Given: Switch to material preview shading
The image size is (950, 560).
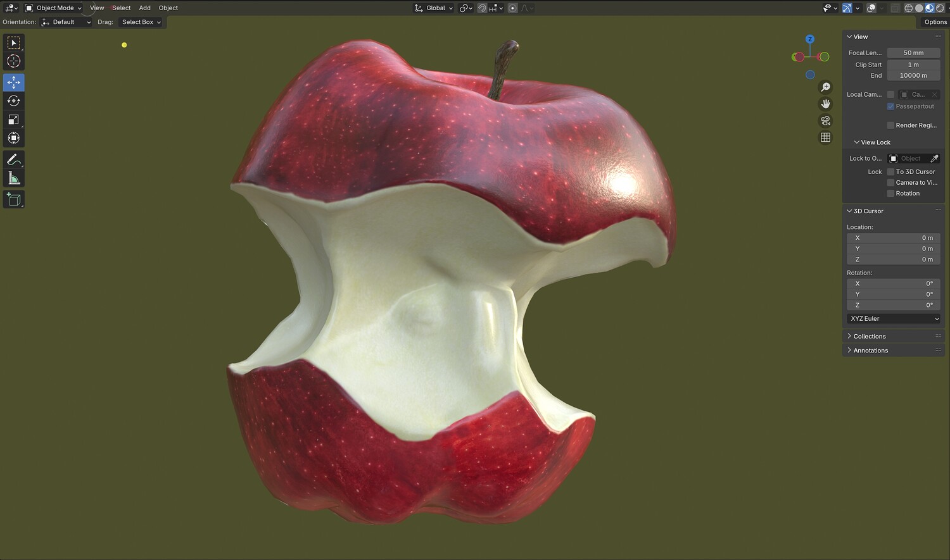Looking at the screenshot, I should pos(929,8).
